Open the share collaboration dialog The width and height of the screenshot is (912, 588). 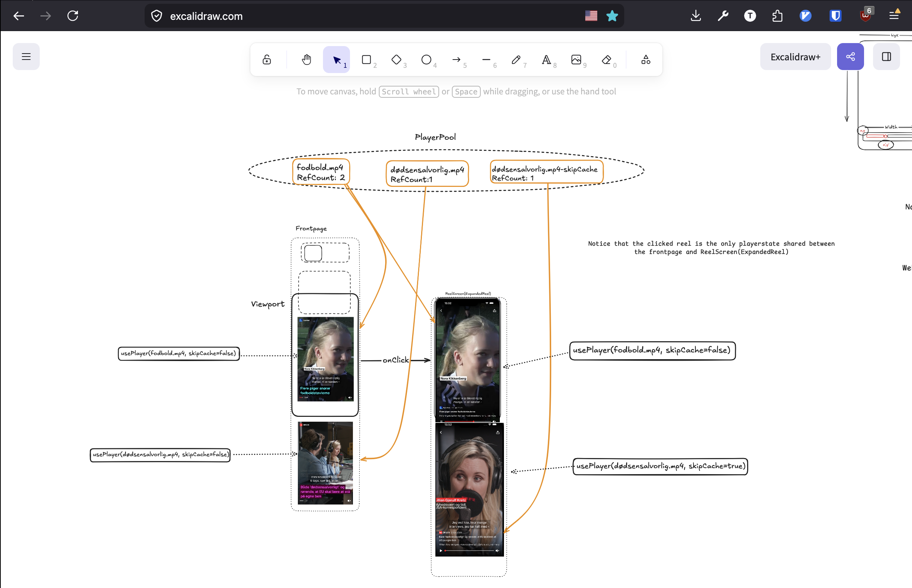pos(850,56)
